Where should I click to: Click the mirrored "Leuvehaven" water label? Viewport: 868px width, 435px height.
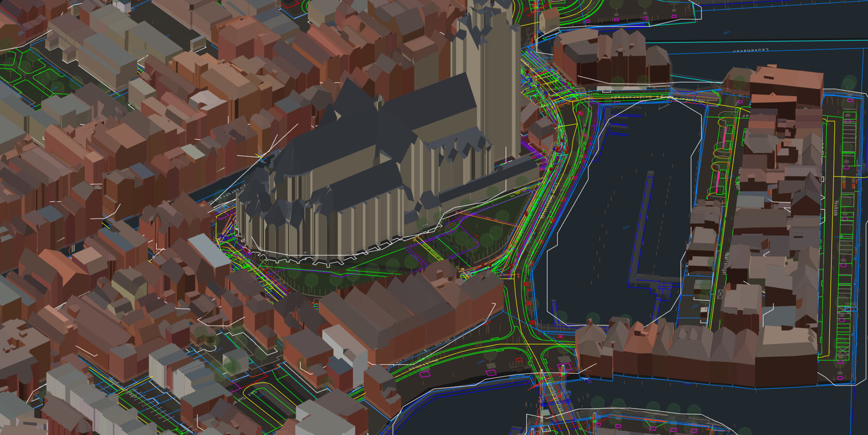coord(751,51)
